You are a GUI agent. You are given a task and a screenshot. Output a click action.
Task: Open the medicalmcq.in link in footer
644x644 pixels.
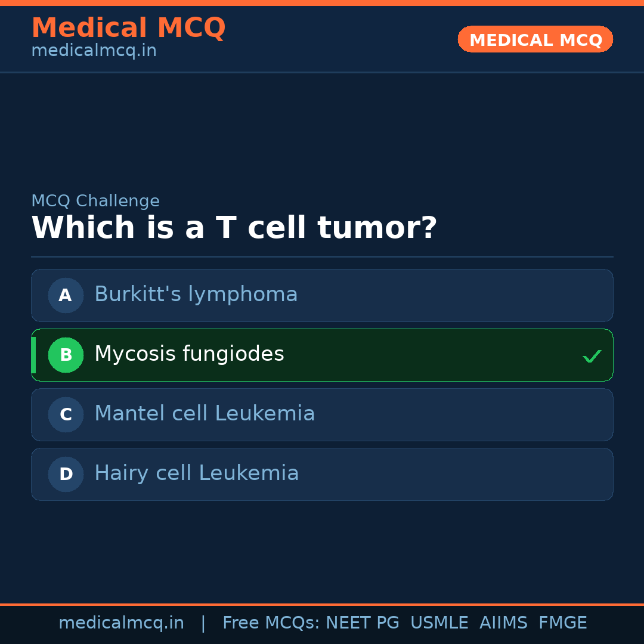[x=121, y=623]
